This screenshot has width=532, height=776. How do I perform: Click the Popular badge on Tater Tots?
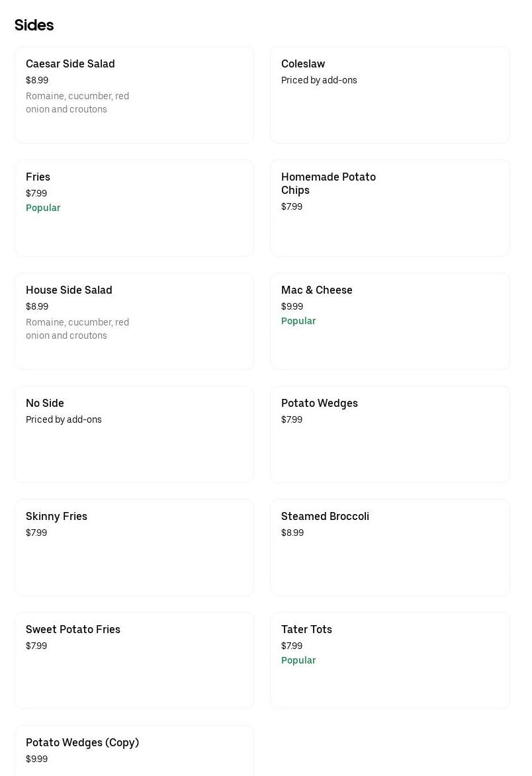point(298,660)
